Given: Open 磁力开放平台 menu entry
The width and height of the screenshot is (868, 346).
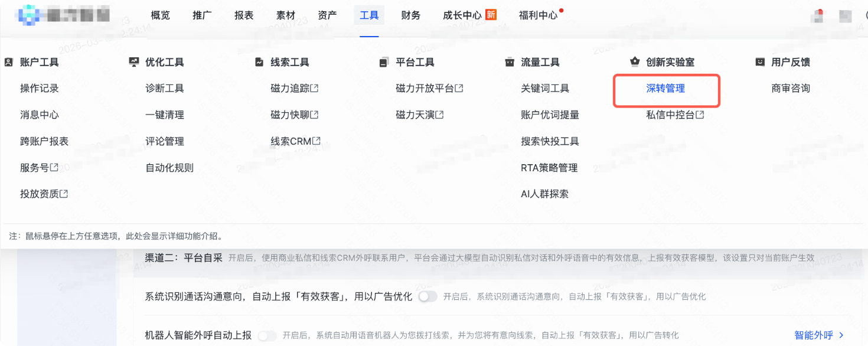Looking at the screenshot, I should [425, 89].
